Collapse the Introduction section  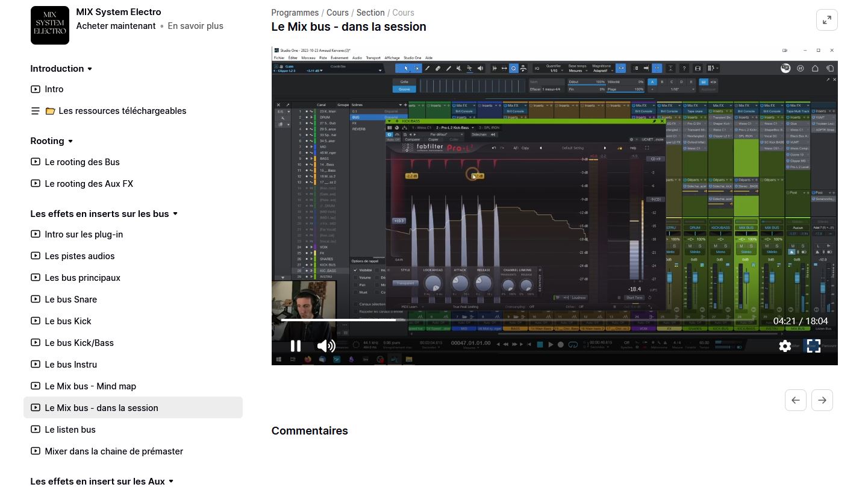90,68
